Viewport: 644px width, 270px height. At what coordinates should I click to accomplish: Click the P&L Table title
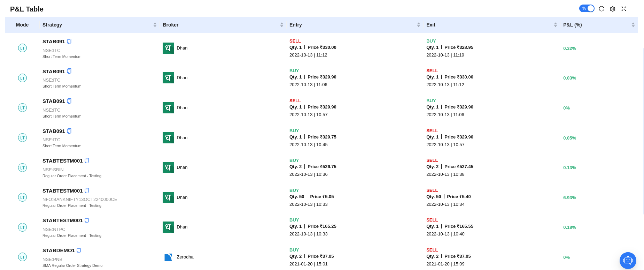[x=27, y=9]
